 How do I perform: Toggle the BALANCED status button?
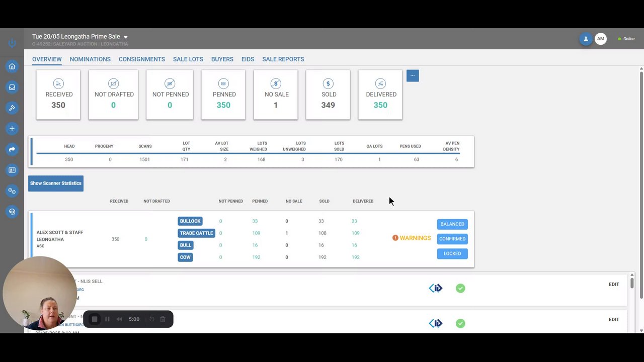tap(452, 224)
